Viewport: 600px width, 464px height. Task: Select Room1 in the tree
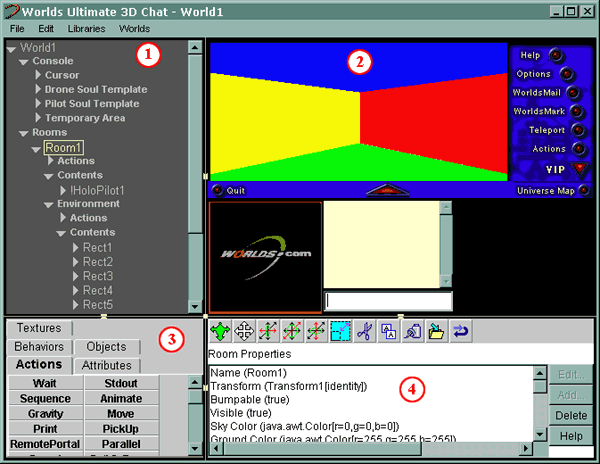click(63, 147)
